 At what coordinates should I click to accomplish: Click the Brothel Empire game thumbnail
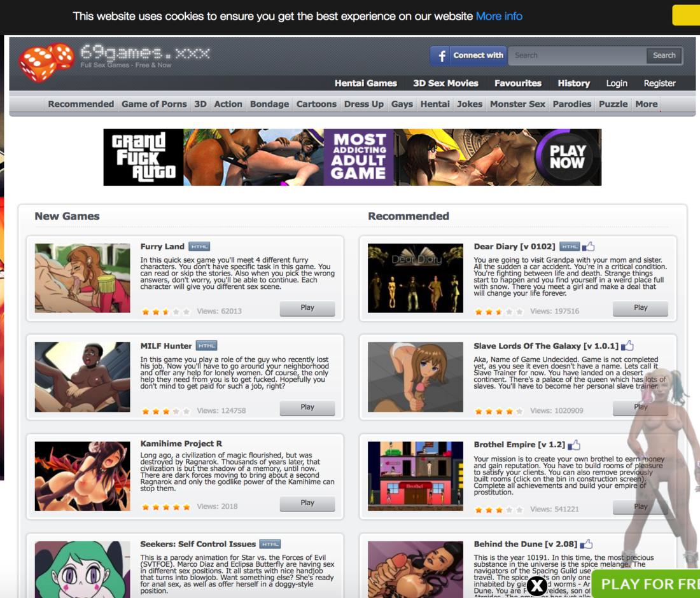[415, 476]
